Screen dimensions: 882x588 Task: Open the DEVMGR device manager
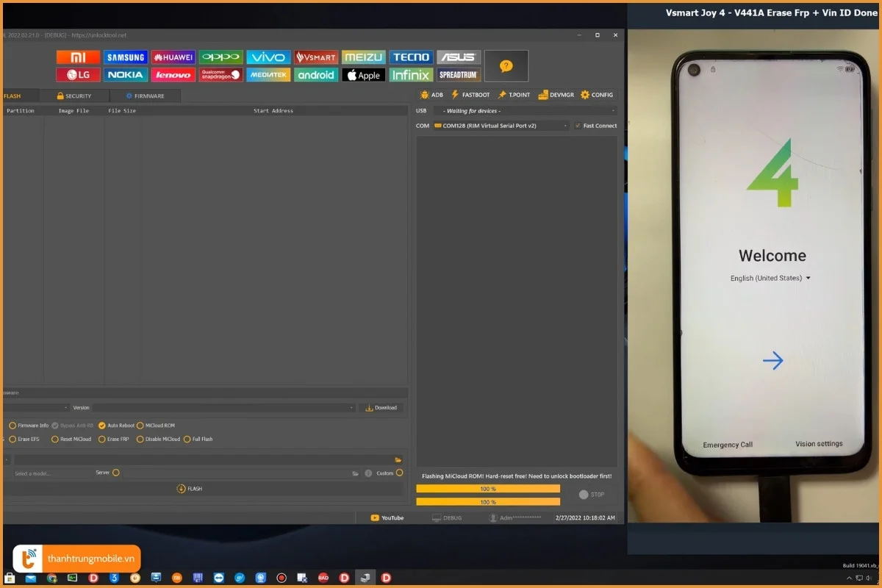point(556,95)
